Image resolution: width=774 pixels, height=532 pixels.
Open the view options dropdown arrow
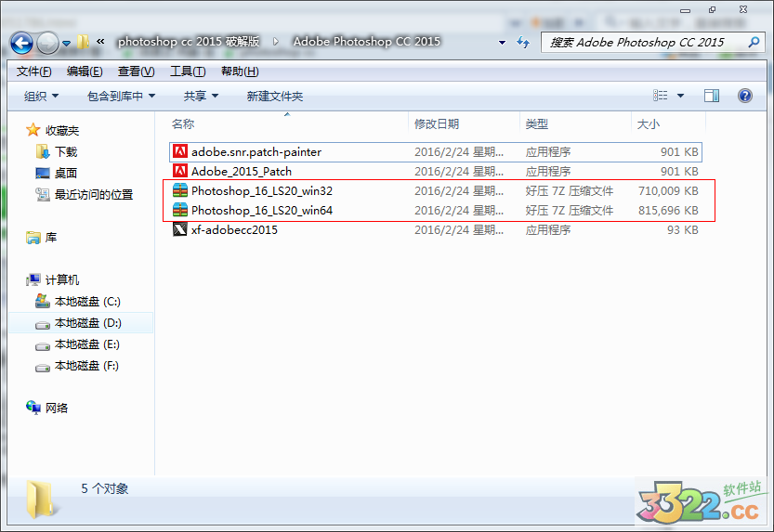(681, 96)
